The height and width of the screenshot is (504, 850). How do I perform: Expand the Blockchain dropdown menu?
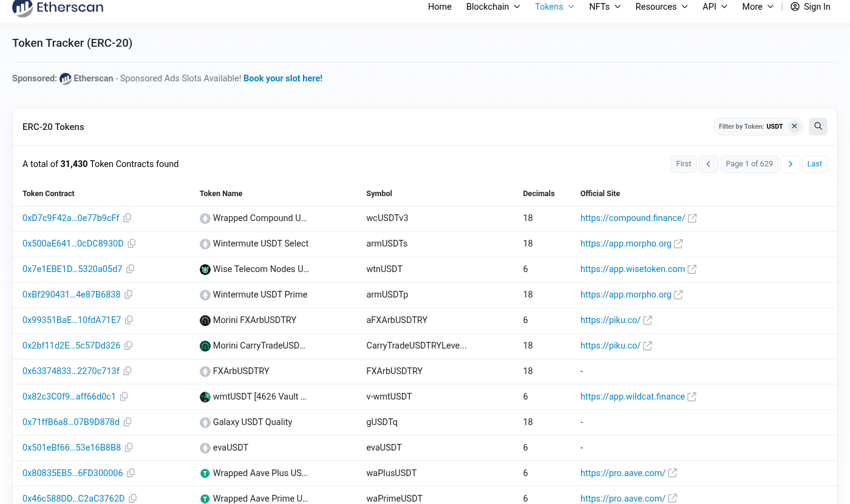(493, 7)
